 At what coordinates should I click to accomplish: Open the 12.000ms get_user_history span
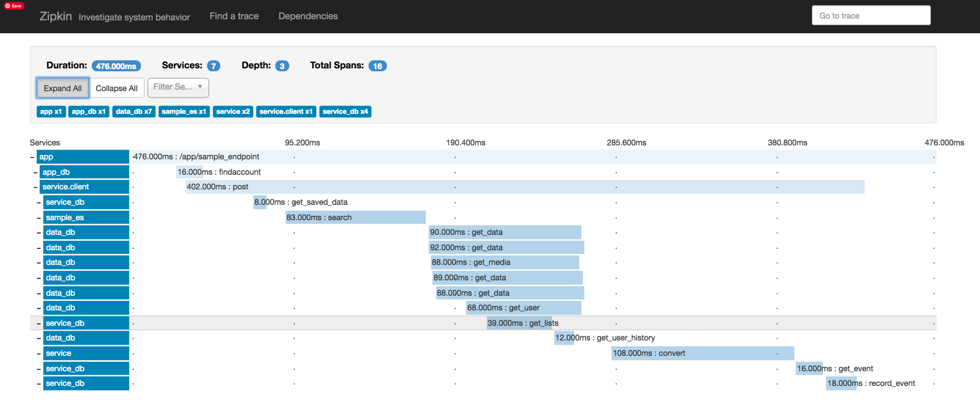click(x=564, y=338)
